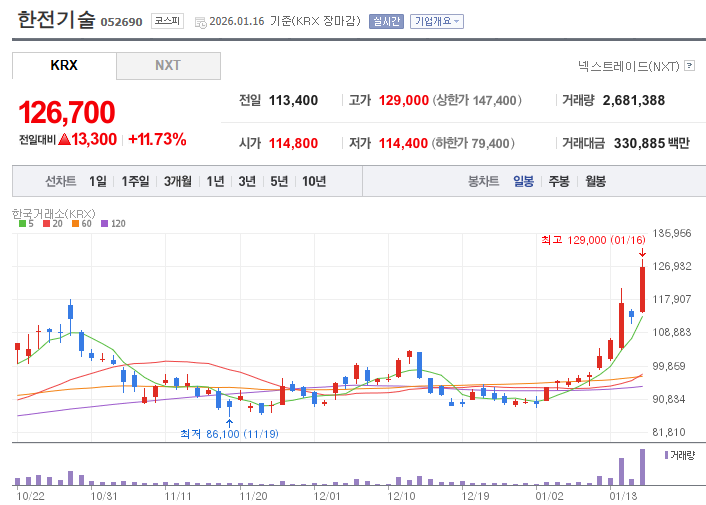Click the 저가 value 114,400

tap(403, 143)
